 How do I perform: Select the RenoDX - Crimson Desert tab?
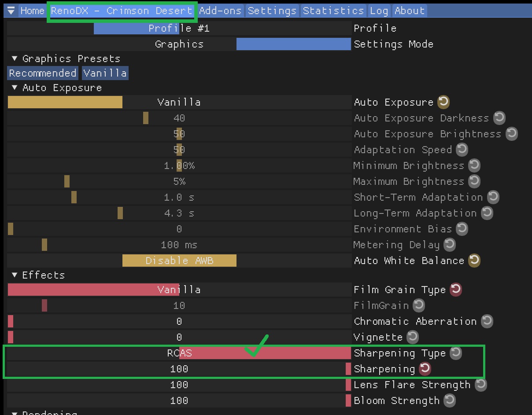click(x=122, y=11)
